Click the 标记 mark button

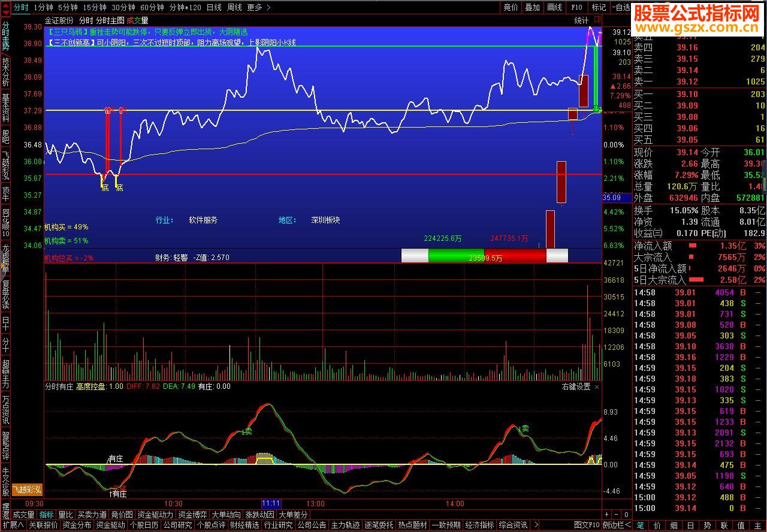(x=599, y=7)
